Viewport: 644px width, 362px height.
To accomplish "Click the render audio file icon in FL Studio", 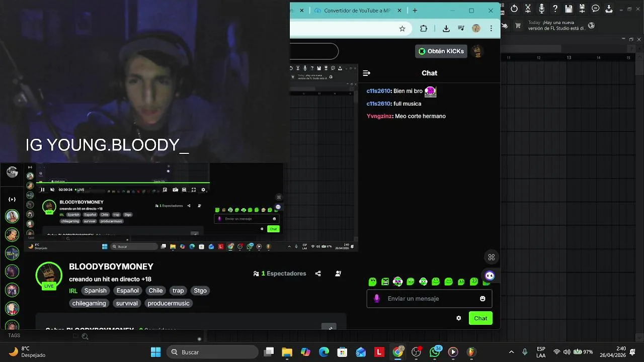I will point(582,9).
